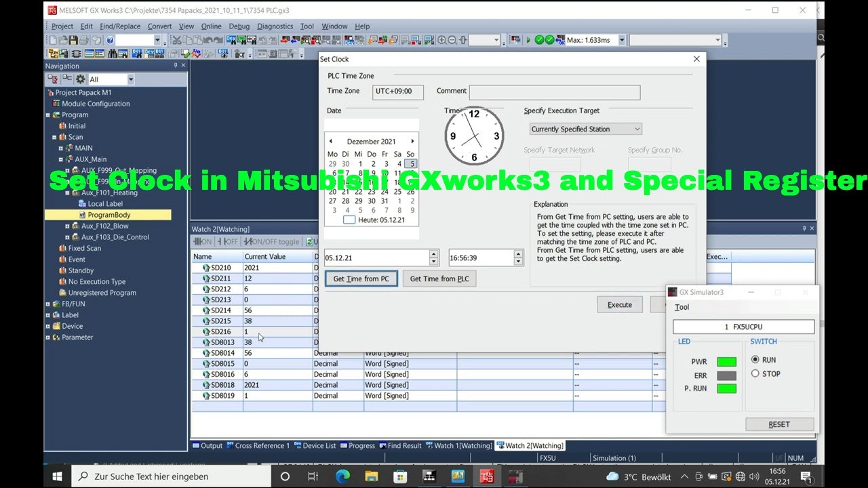Click Get Time from PLC button
Image resolution: width=868 pixels, height=488 pixels.
coord(439,279)
